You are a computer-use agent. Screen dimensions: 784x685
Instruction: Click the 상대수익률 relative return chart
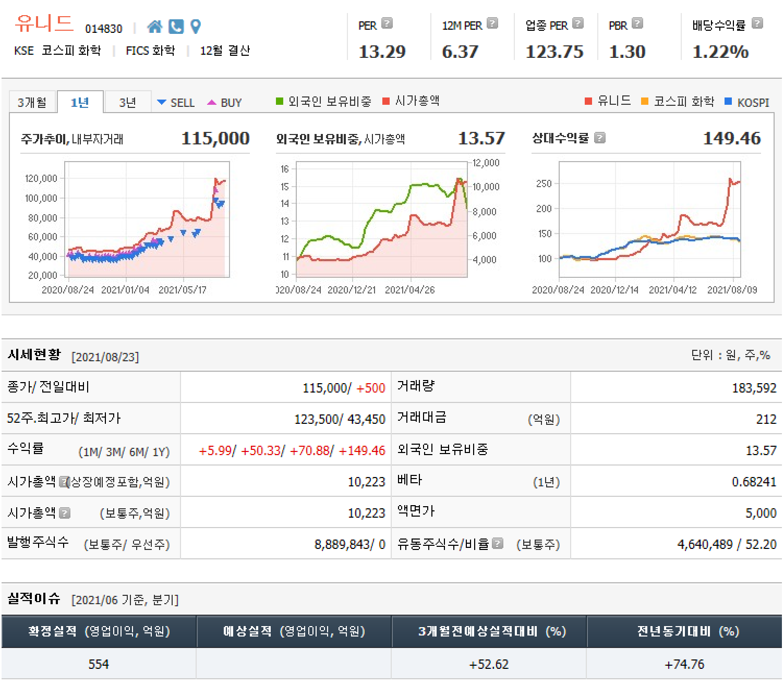pyautogui.click(x=650, y=219)
